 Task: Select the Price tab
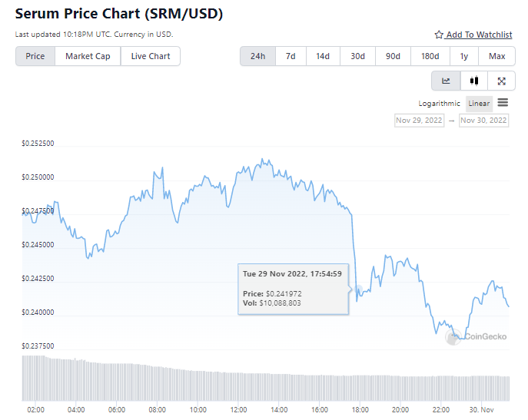[35, 56]
